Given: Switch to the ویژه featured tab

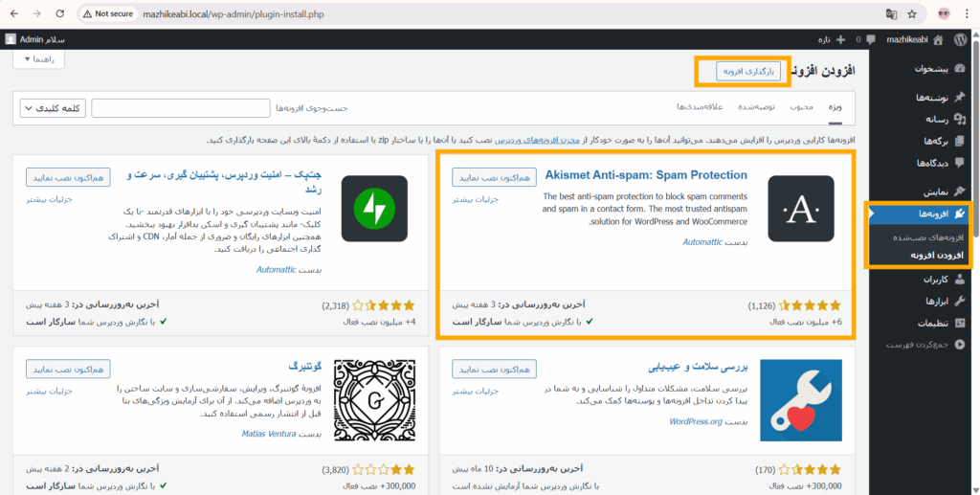Looking at the screenshot, I should coord(835,107).
